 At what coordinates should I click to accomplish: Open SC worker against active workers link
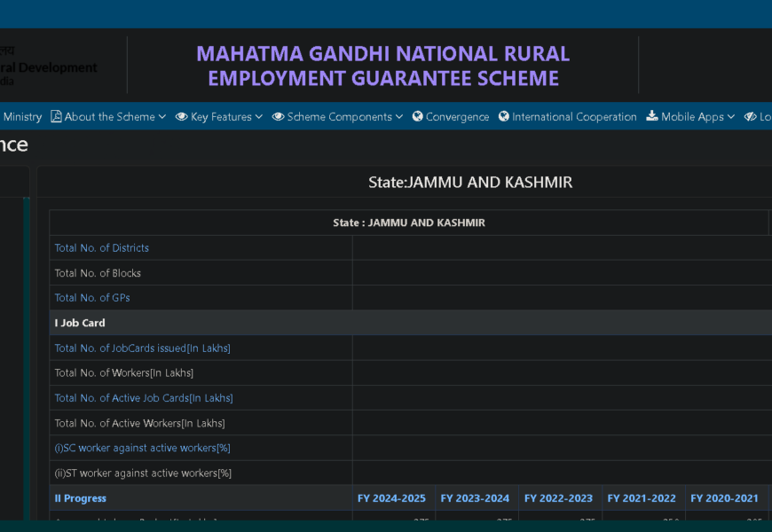pyautogui.click(x=142, y=448)
